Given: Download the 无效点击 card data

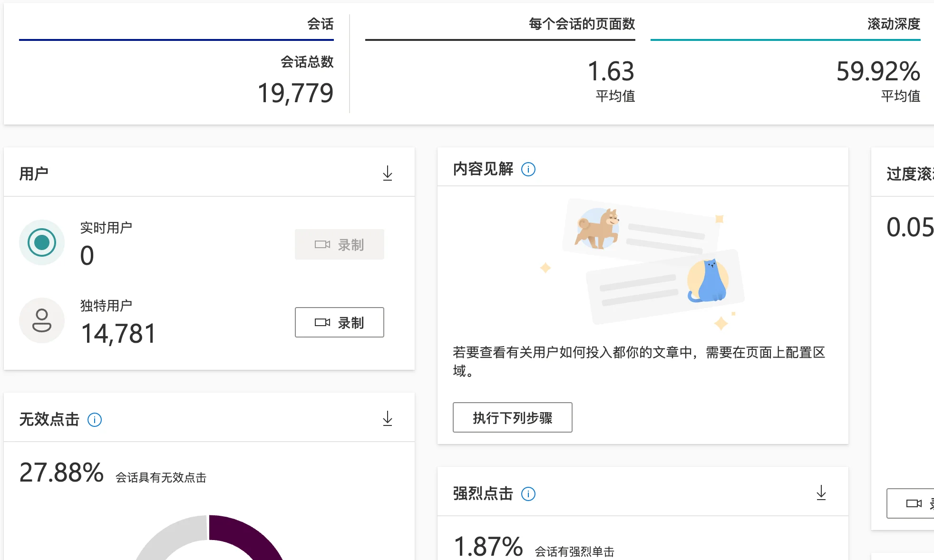Looking at the screenshot, I should [388, 418].
